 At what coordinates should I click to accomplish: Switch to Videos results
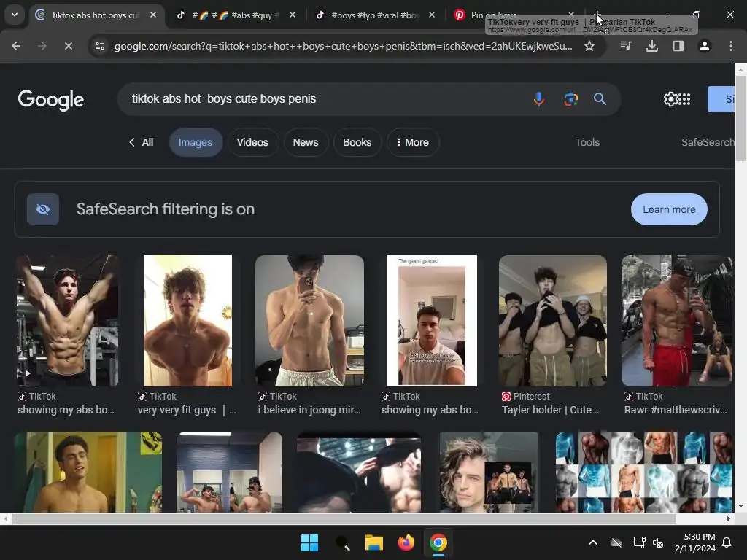pos(252,142)
